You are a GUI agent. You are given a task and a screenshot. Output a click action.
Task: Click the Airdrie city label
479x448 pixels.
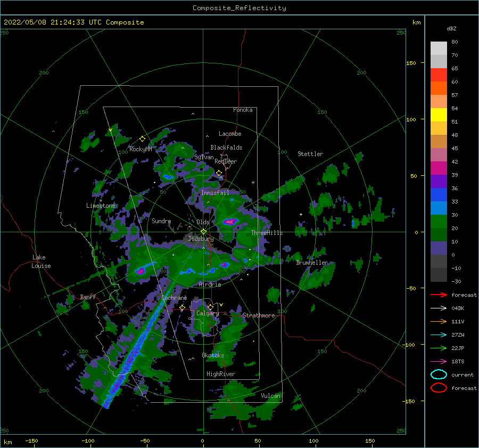(210, 284)
